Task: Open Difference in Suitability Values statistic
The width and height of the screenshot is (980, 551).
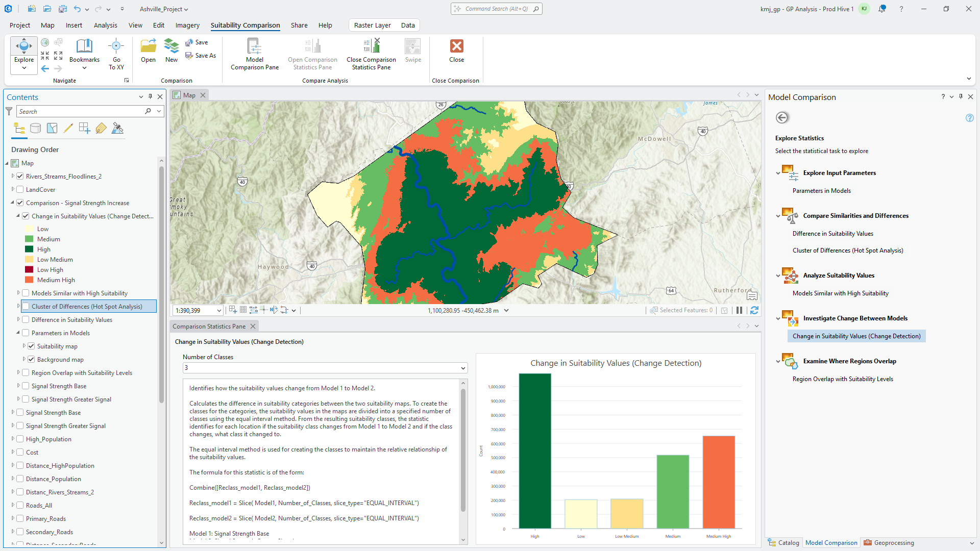Action: click(x=832, y=234)
